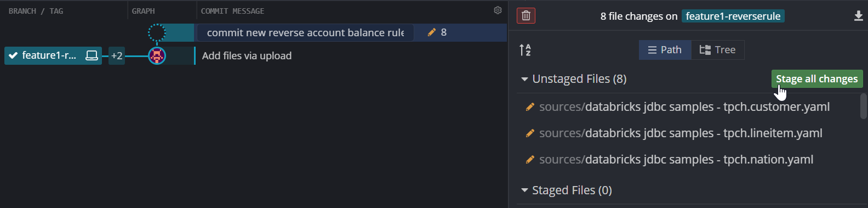The width and height of the screenshot is (868, 208).
Task: Select the WIP dotted circle node
Action: tap(157, 32)
